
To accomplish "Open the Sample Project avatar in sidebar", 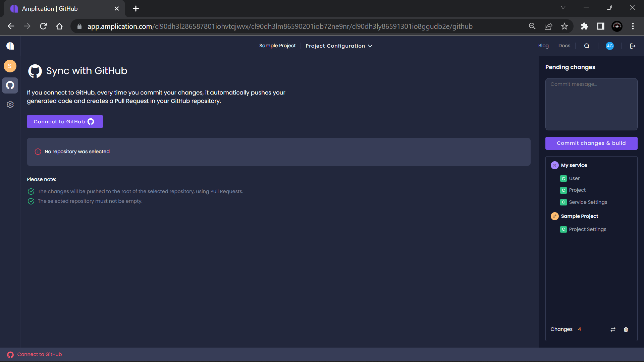I will click(x=10, y=66).
